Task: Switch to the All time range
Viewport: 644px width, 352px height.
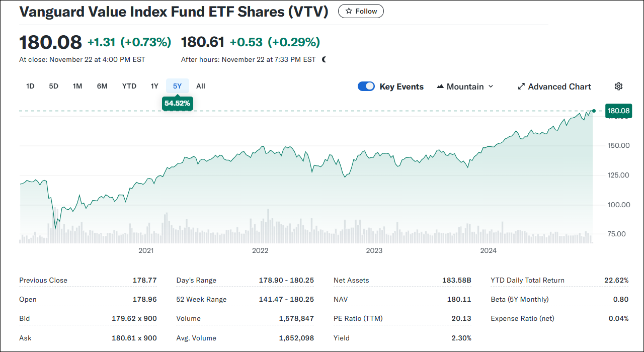Action: pyautogui.click(x=200, y=86)
